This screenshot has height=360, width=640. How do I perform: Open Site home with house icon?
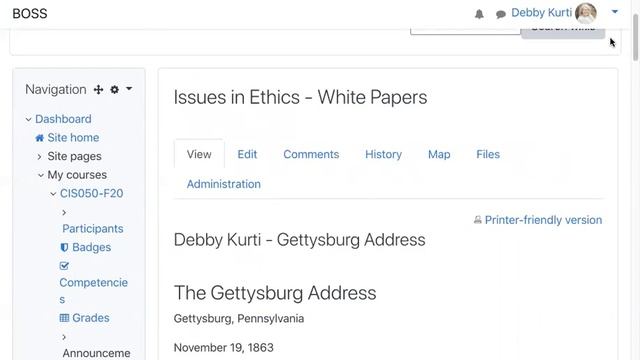67,138
